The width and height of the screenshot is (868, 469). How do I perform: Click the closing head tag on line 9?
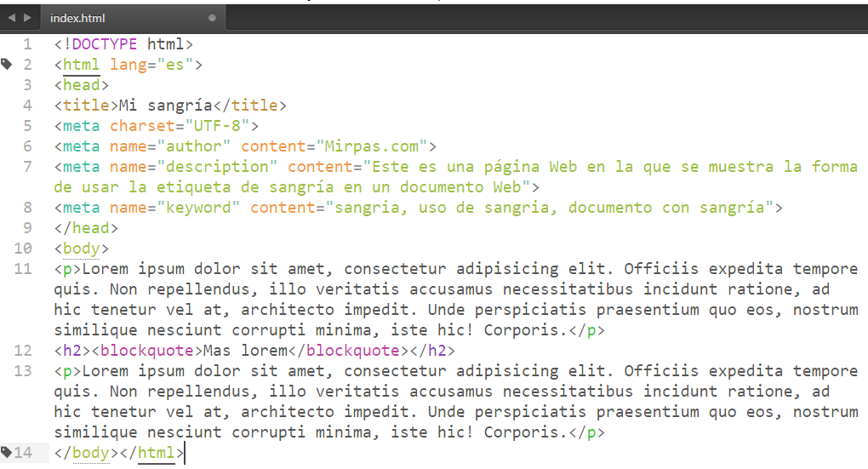(x=86, y=228)
